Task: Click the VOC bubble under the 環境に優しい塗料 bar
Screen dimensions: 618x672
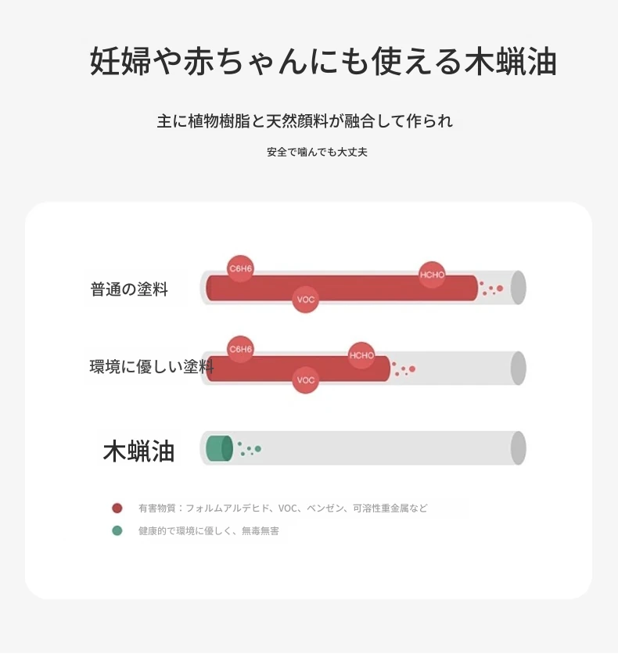Action: [306, 380]
